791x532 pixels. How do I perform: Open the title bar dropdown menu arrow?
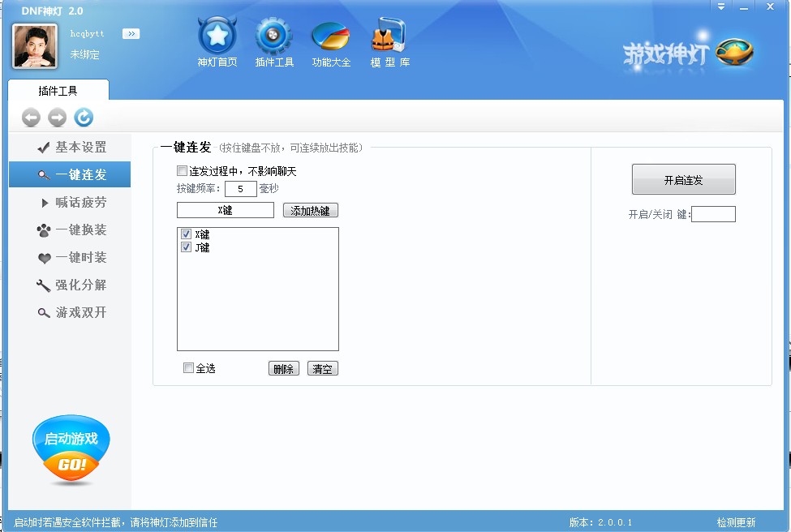[721, 7]
